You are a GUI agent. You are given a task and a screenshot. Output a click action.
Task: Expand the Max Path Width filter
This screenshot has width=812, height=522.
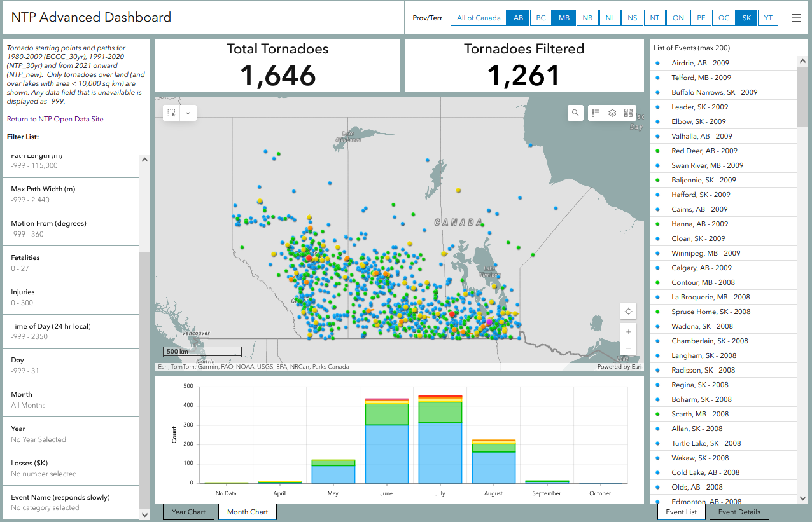(71, 195)
